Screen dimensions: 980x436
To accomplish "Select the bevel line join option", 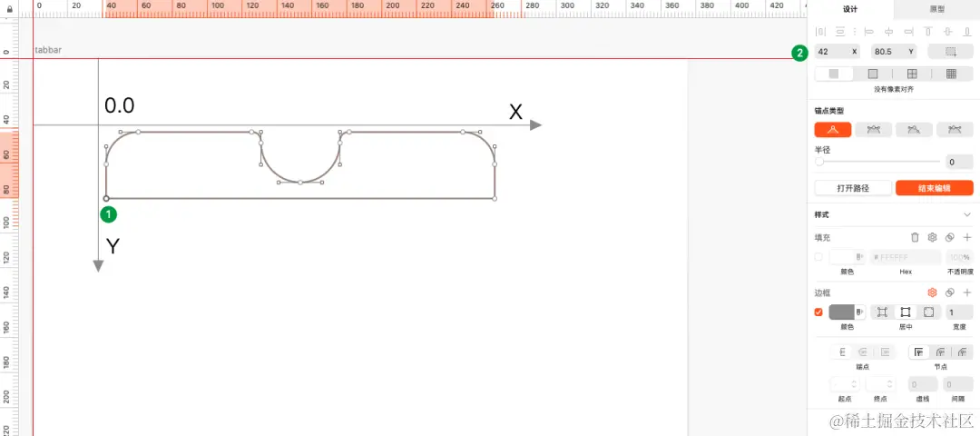I will click(962, 352).
